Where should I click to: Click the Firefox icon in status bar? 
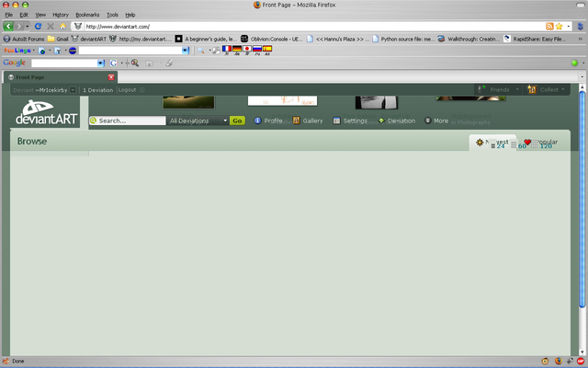558,362
